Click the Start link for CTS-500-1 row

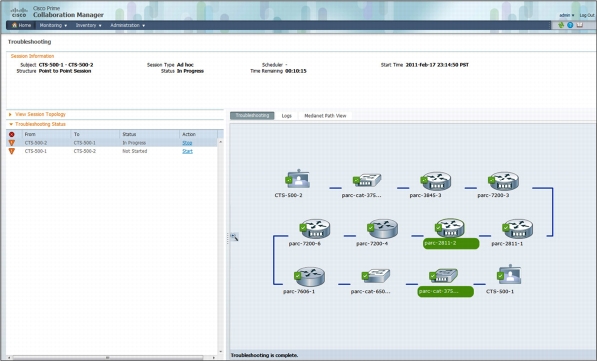[x=187, y=151]
